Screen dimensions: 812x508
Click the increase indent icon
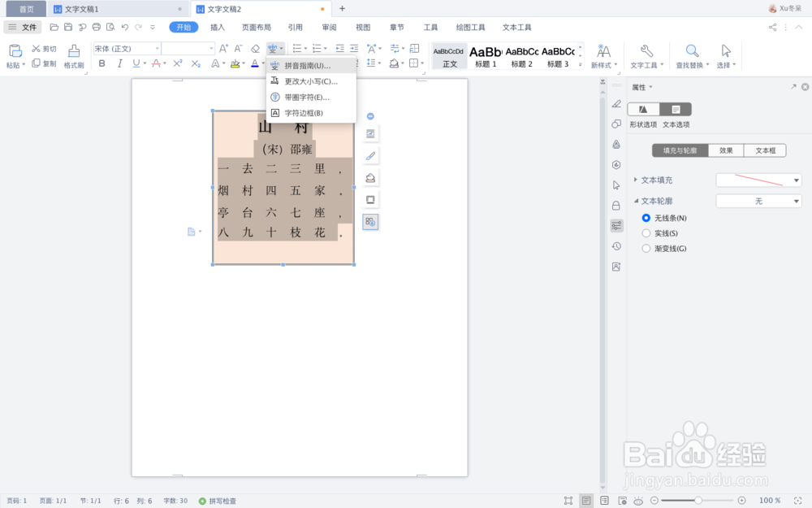click(x=354, y=49)
